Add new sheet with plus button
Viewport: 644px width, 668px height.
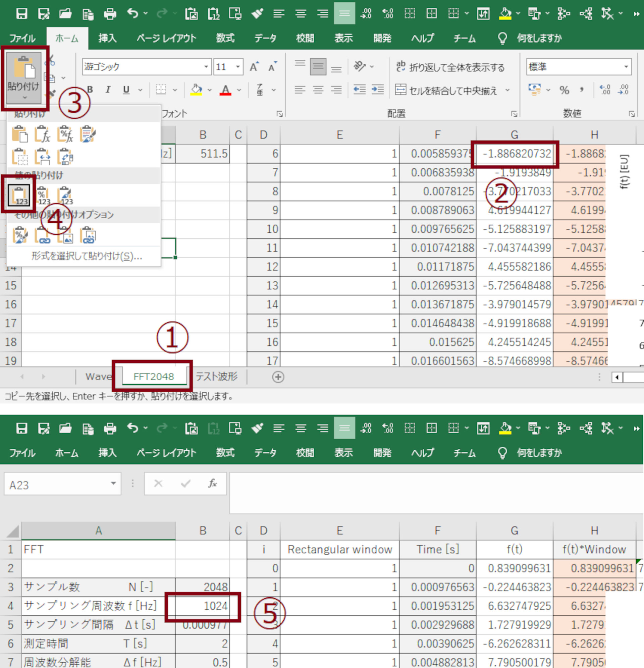click(278, 377)
